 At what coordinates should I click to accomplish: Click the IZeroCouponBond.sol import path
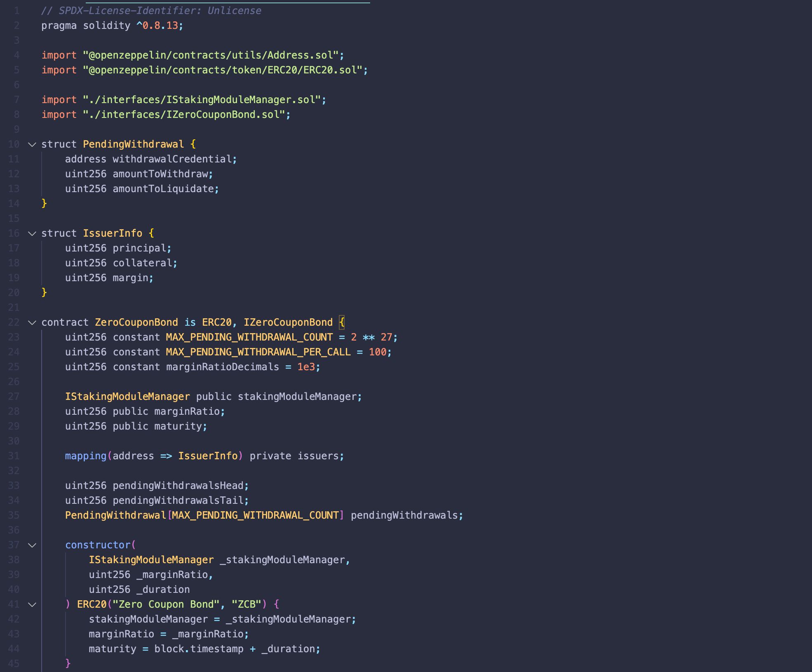184,115
